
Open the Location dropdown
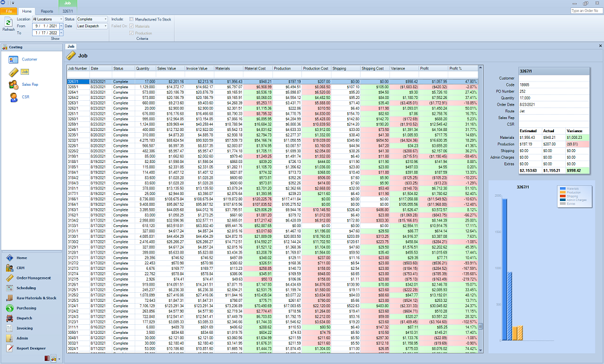tap(61, 19)
